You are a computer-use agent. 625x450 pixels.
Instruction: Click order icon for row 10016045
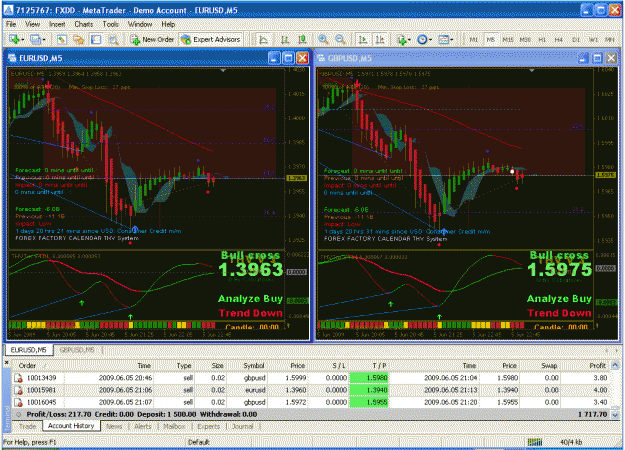coord(18,403)
